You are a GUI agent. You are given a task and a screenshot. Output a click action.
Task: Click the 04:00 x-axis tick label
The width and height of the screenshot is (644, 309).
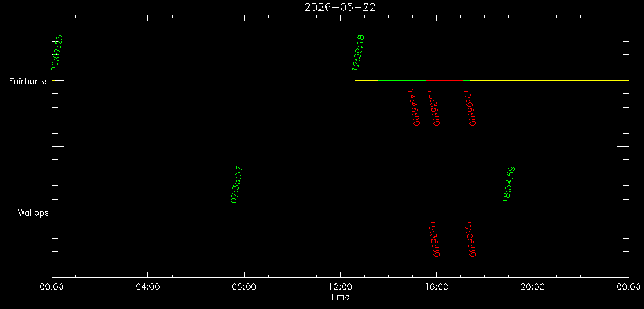coord(147,288)
